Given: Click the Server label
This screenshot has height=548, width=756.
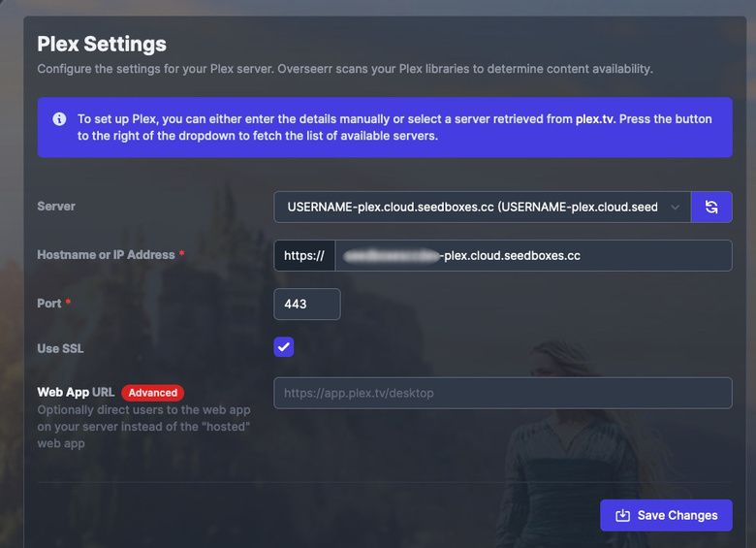Looking at the screenshot, I should tap(56, 206).
